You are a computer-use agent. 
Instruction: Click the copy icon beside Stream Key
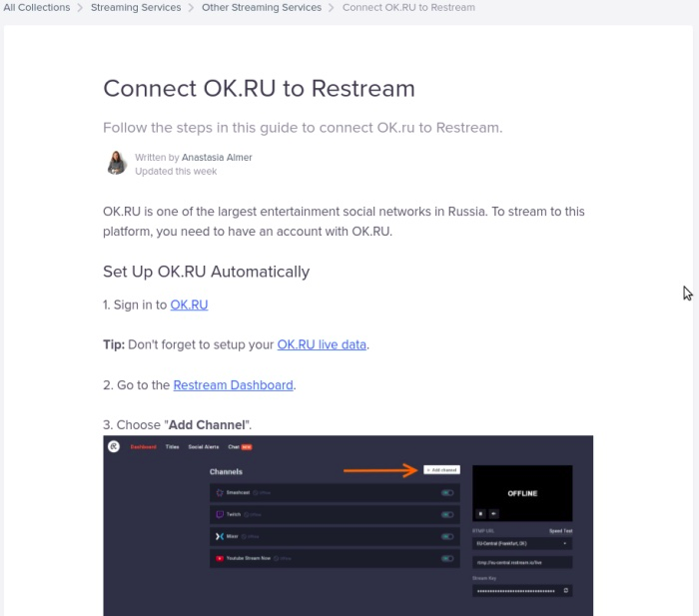tap(566, 591)
